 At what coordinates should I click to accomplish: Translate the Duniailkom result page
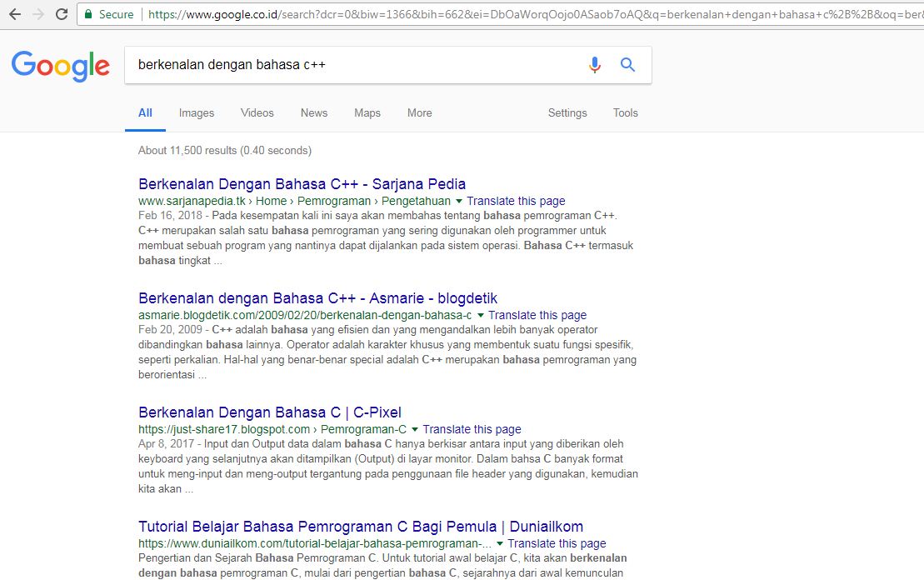coord(557,543)
